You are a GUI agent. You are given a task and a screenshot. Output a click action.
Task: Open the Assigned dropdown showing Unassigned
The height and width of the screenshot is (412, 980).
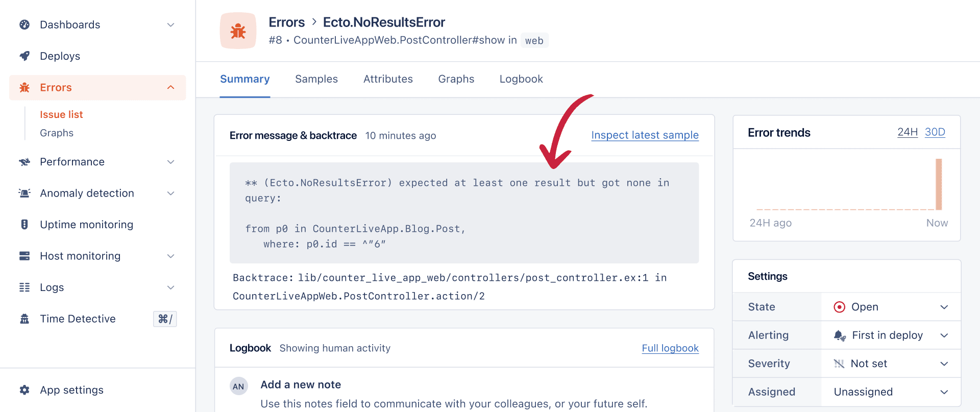pyautogui.click(x=891, y=392)
